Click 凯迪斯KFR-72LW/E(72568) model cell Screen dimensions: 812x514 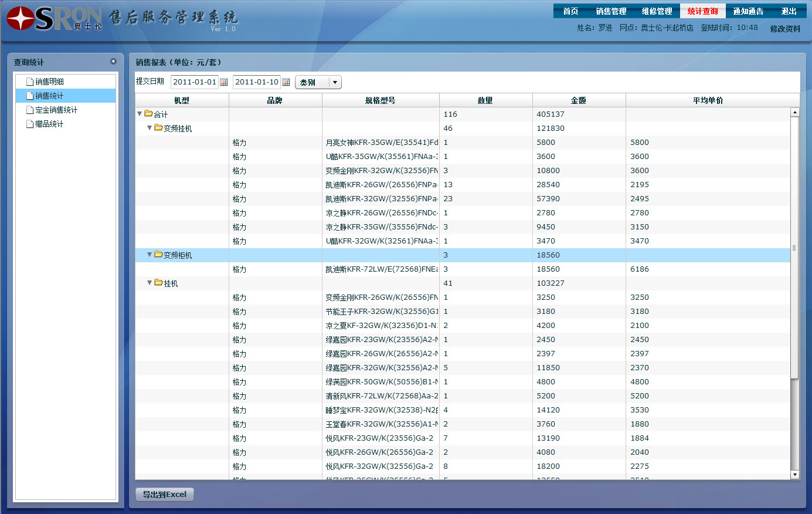coord(382,269)
